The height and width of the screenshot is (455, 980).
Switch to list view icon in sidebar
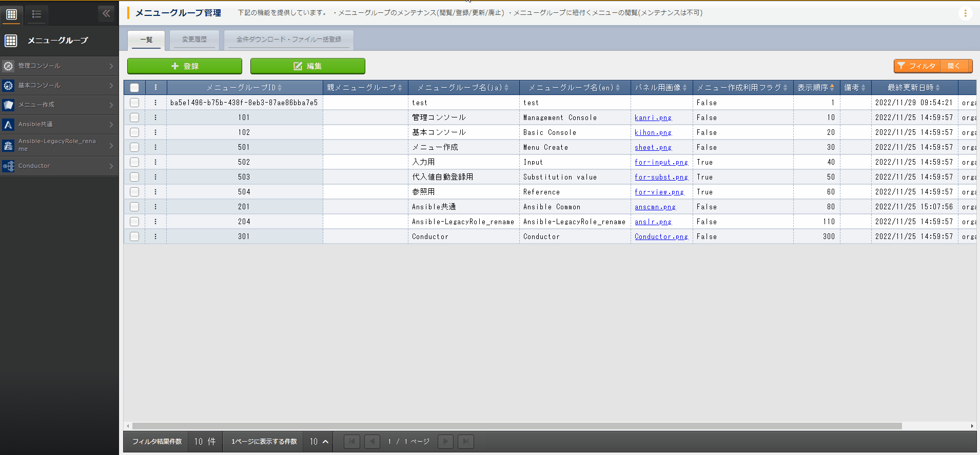tap(36, 14)
